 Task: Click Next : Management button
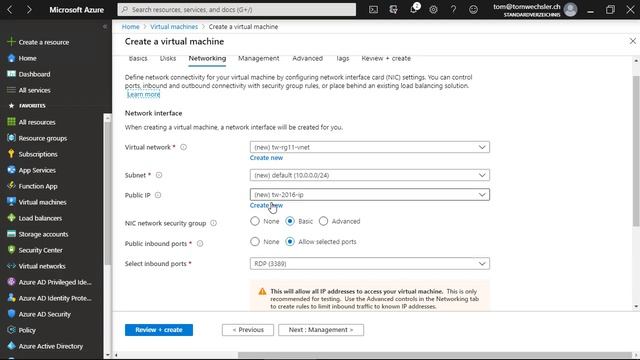321,330
